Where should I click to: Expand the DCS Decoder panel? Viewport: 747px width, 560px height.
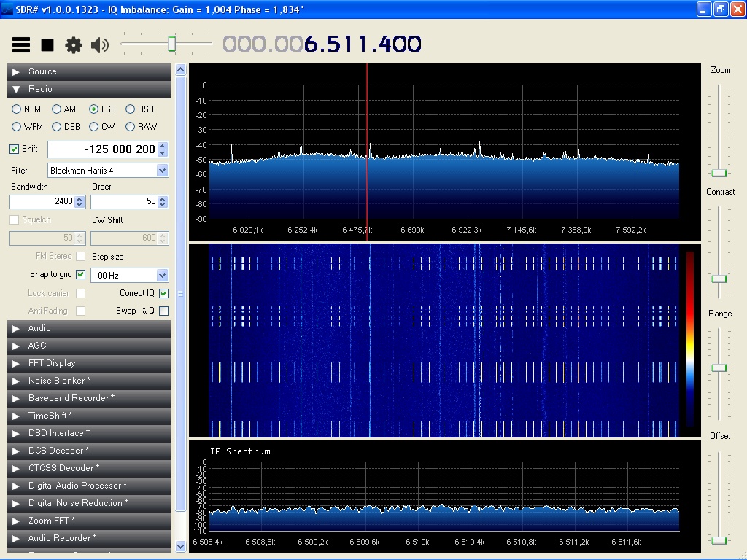tap(88, 451)
